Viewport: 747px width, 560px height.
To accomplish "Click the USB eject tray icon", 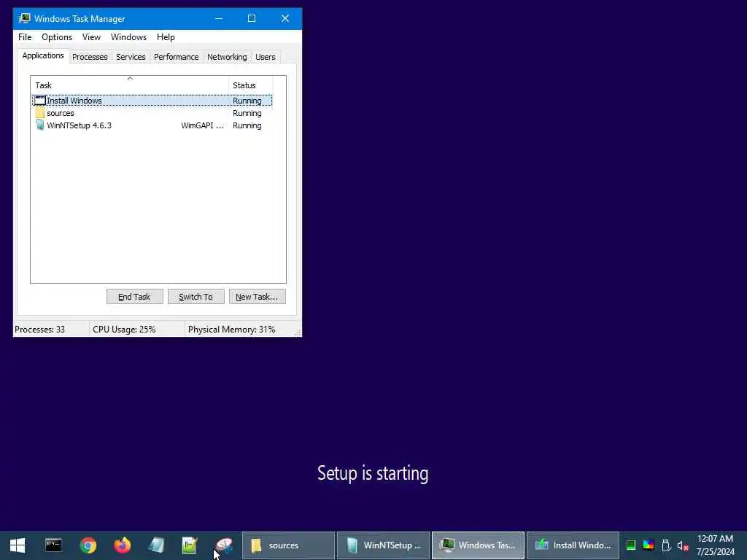I will pos(666,545).
